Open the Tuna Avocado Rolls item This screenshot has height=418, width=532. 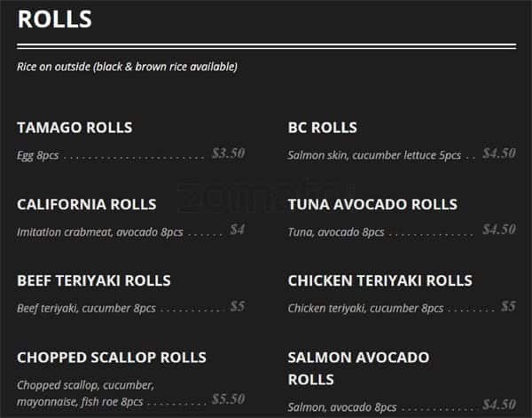point(372,204)
